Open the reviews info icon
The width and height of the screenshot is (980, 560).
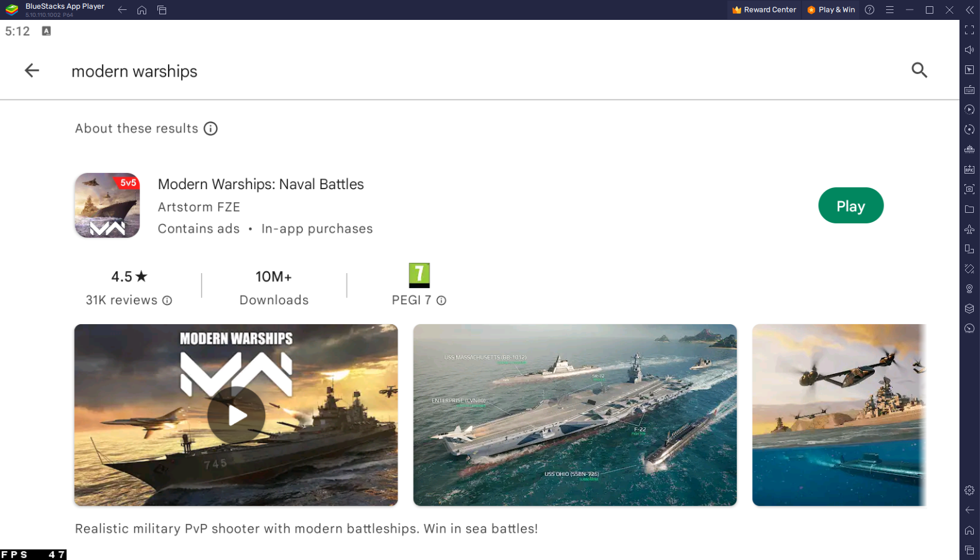167,301
